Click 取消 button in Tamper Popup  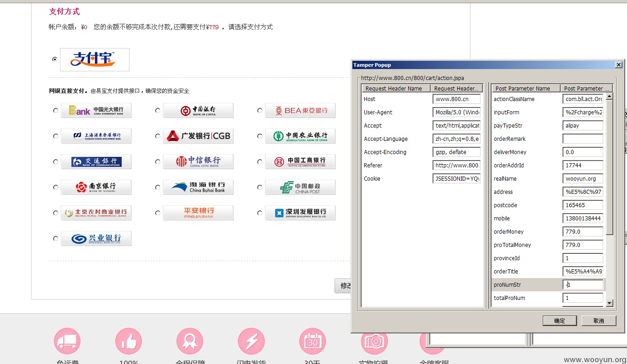pos(599,321)
